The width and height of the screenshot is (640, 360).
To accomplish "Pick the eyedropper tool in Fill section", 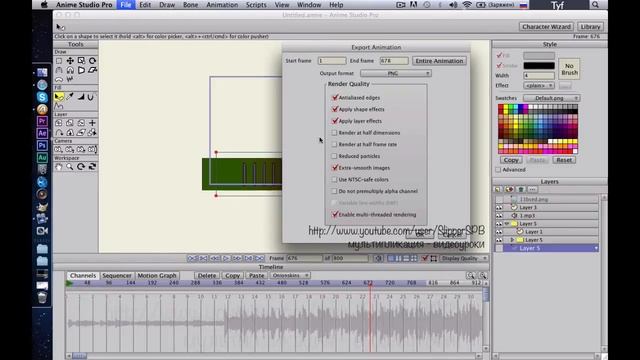I will pos(70,97).
